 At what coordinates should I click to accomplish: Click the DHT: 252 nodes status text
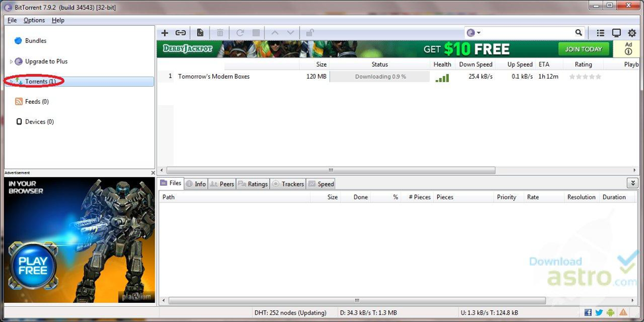290,313
